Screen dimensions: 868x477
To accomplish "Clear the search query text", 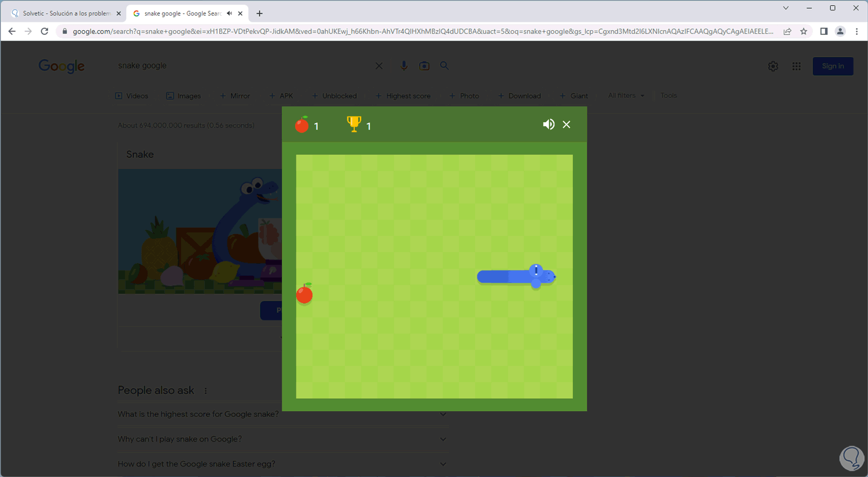I will pos(379,66).
